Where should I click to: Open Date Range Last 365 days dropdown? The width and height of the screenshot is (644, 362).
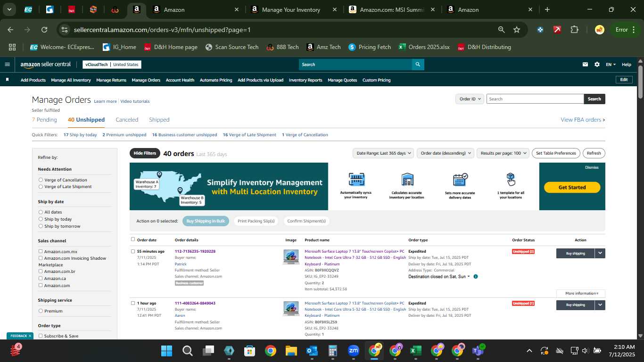(x=383, y=153)
